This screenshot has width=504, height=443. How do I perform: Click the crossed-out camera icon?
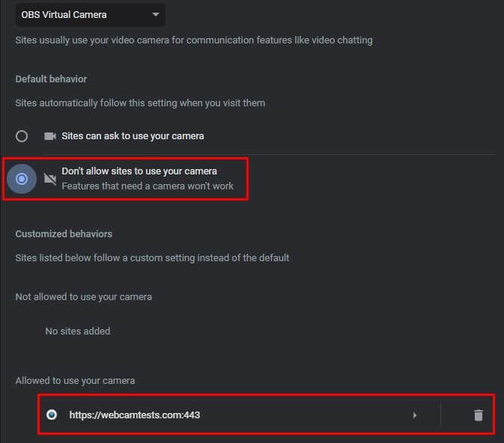click(x=50, y=179)
